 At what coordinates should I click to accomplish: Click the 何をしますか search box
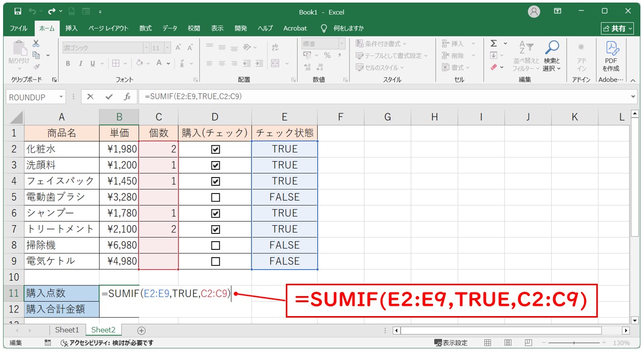pyautogui.click(x=342, y=28)
